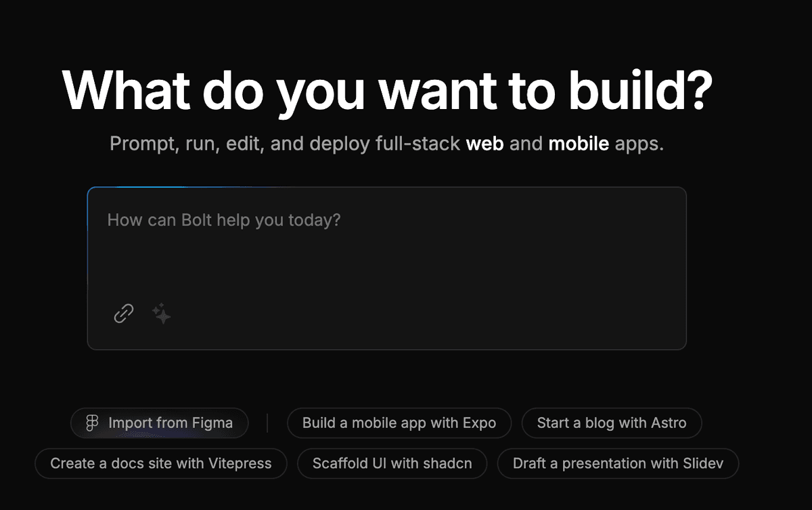The image size is (812, 510).
Task: Click the Figma logo icon
Action: click(x=93, y=423)
